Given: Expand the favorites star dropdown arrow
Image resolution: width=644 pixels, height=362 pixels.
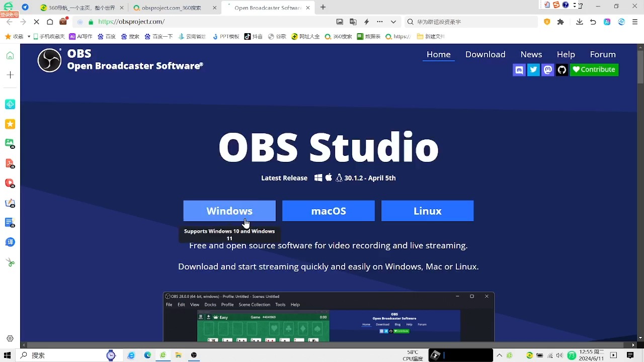Looking at the screenshot, I should pyautogui.click(x=29, y=36).
